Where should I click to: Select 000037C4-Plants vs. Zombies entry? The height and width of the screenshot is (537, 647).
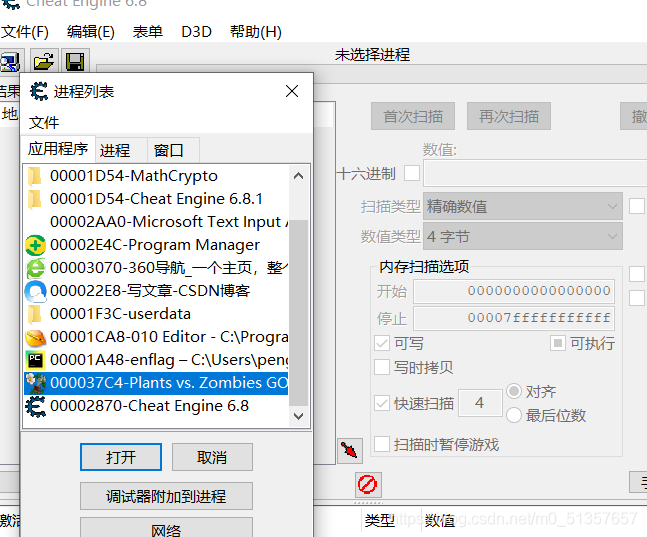(156, 383)
